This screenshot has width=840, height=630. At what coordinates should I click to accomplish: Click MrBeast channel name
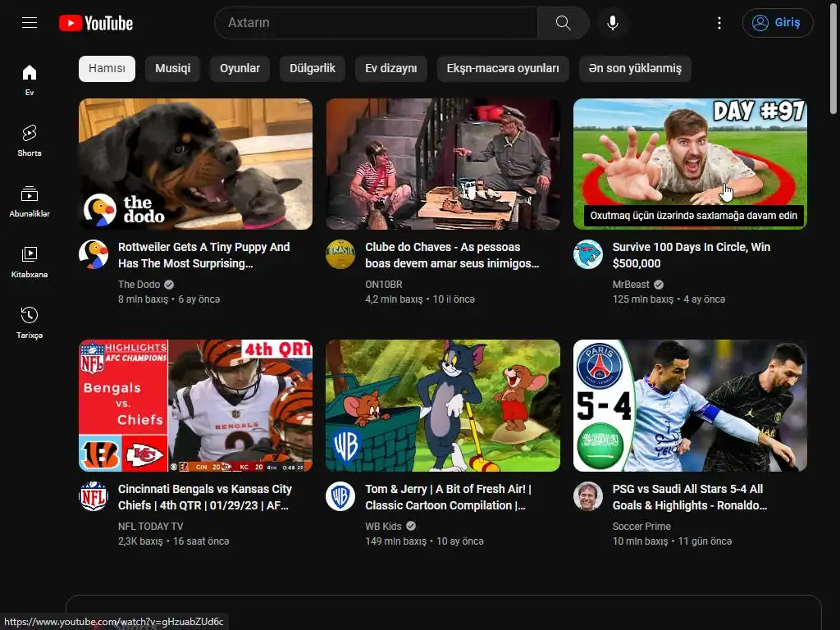point(631,285)
